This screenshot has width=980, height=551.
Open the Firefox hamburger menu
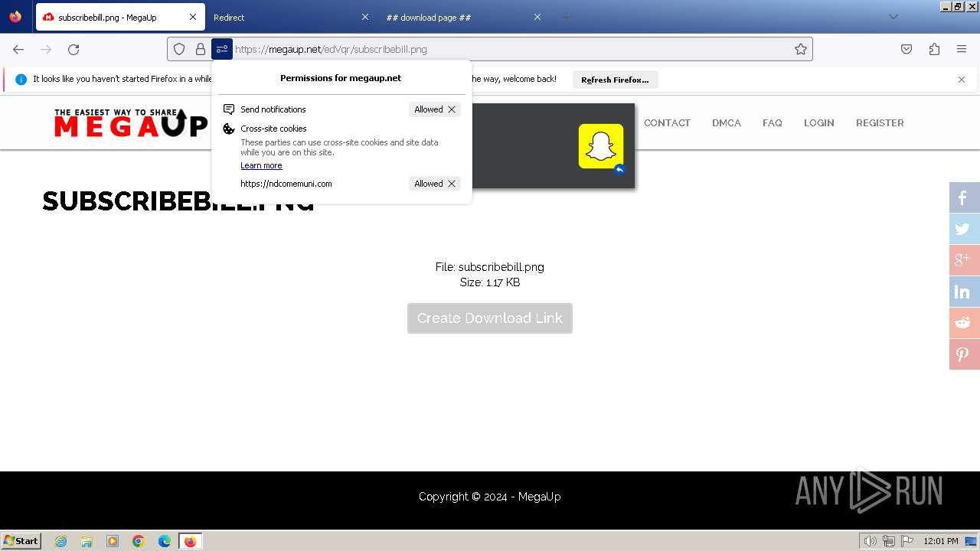[x=962, y=49]
